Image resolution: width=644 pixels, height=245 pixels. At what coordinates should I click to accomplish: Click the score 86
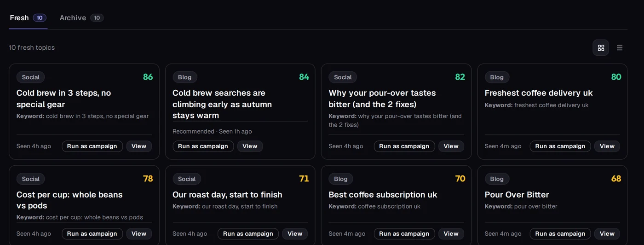tap(148, 77)
